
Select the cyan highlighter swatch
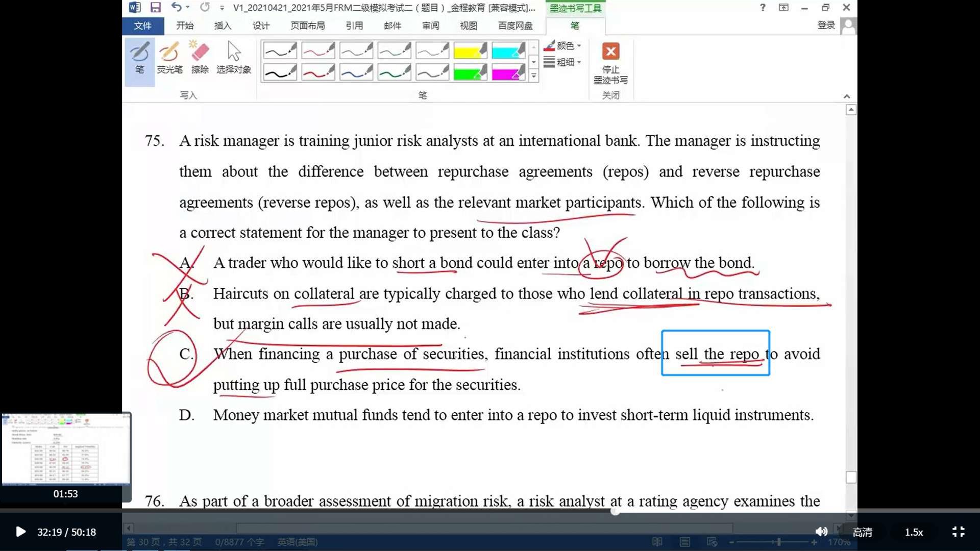tap(508, 51)
